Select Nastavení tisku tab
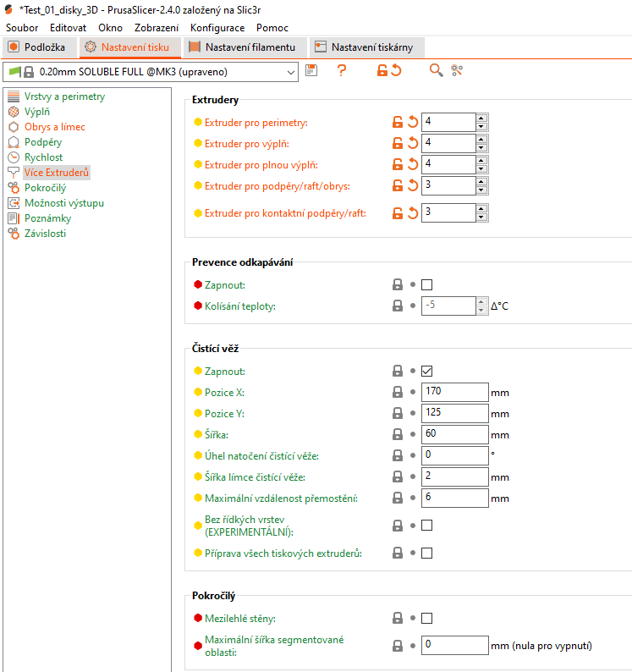The height and width of the screenshot is (672, 632). 130,47
